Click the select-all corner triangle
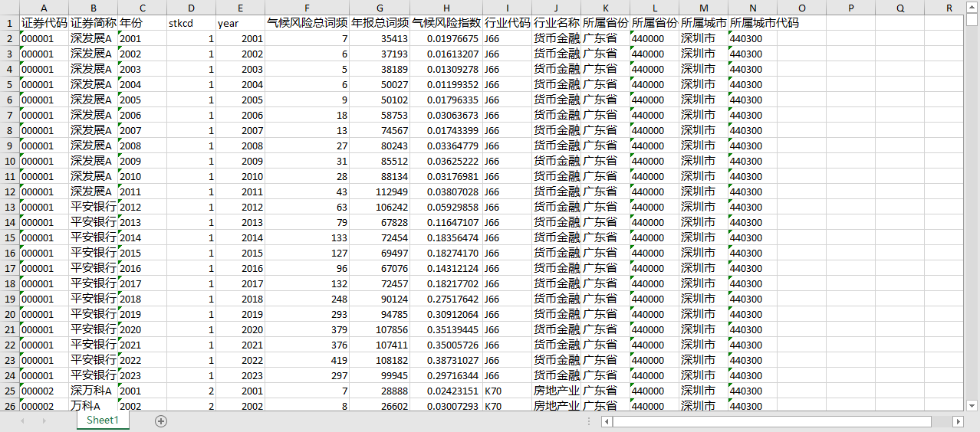980x432 pixels. (x=9, y=8)
